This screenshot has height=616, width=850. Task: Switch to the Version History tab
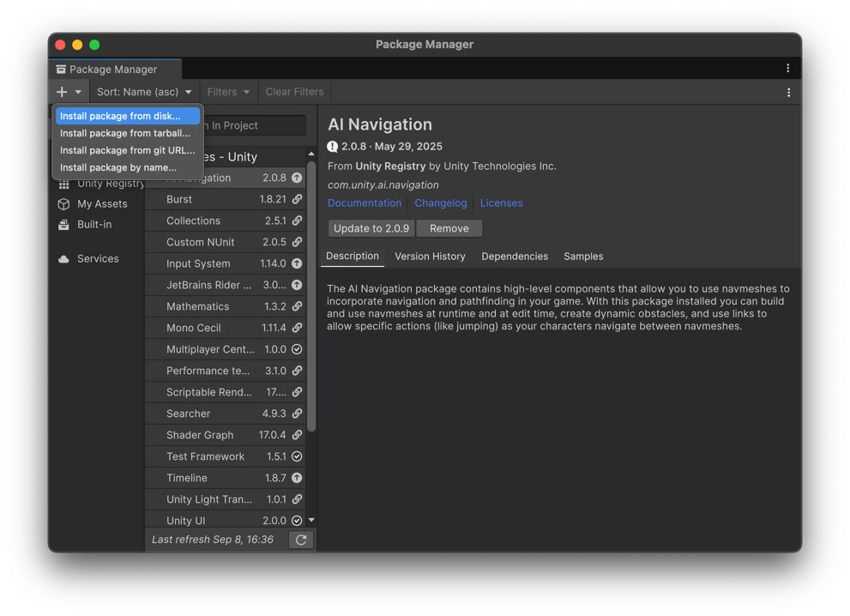click(x=430, y=257)
